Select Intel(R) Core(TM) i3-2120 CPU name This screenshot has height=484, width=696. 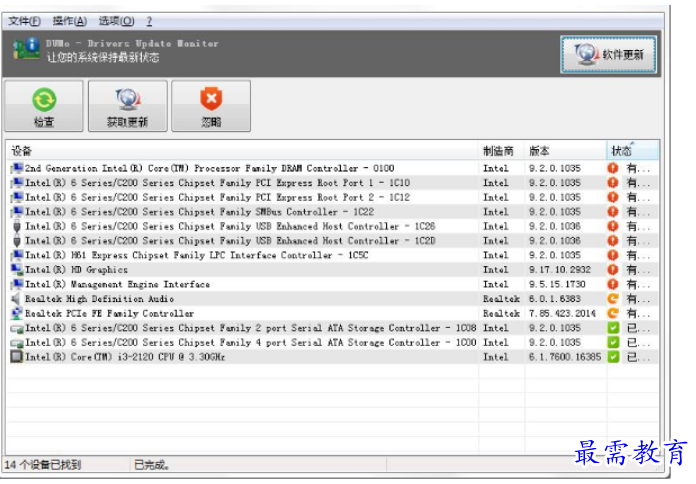pyautogui.click(x=125, y=357)
